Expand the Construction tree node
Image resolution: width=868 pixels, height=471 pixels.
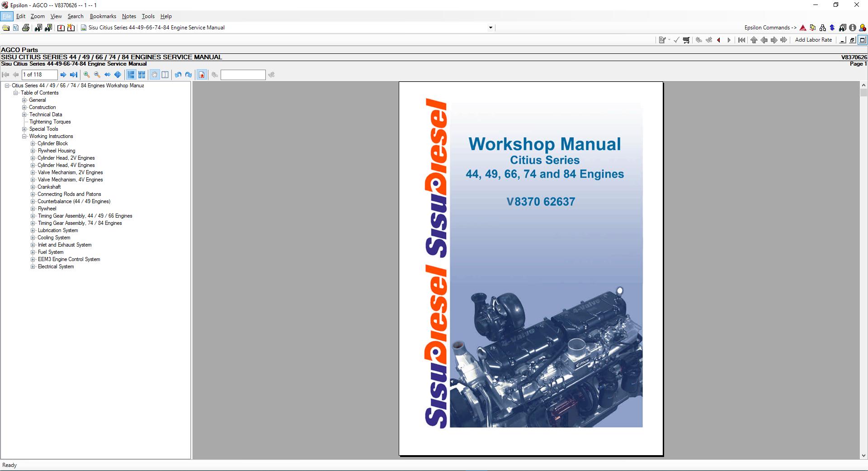24,107
